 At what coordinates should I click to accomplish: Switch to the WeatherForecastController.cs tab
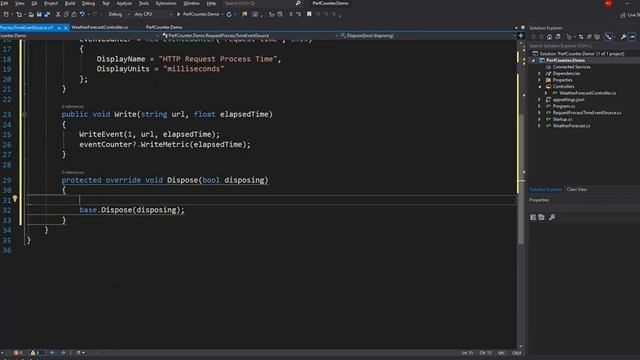[100, 27]
